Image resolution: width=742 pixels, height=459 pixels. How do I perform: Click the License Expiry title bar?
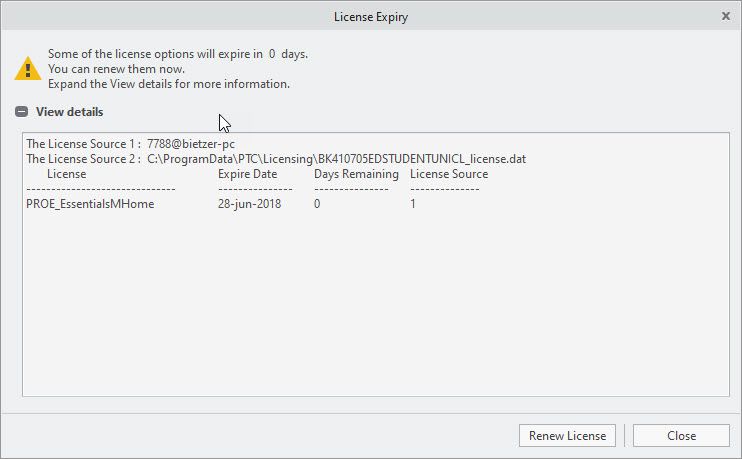[x=370, y=16]
